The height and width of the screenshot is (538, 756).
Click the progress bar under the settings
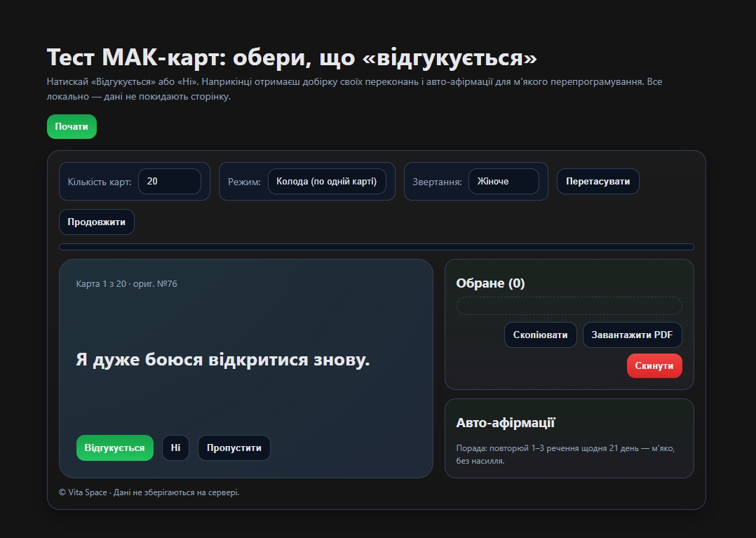pos(377,247)
